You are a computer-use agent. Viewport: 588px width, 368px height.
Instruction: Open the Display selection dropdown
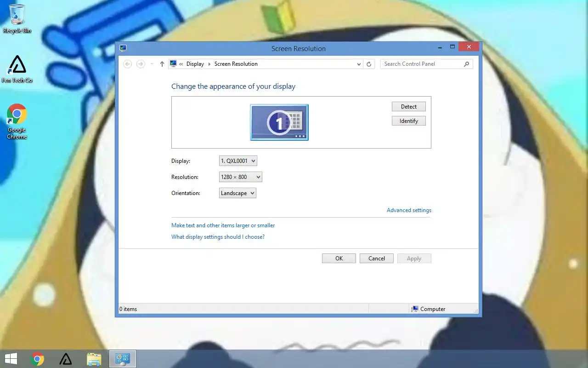coord(238,161)
